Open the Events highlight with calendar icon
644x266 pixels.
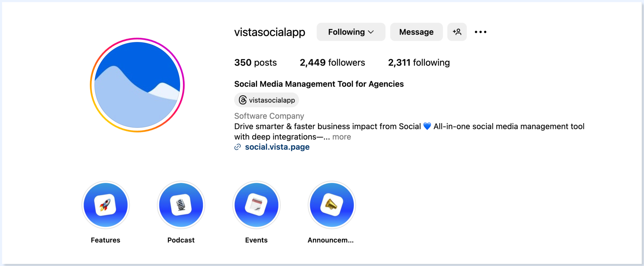click(x=256, y=205)
